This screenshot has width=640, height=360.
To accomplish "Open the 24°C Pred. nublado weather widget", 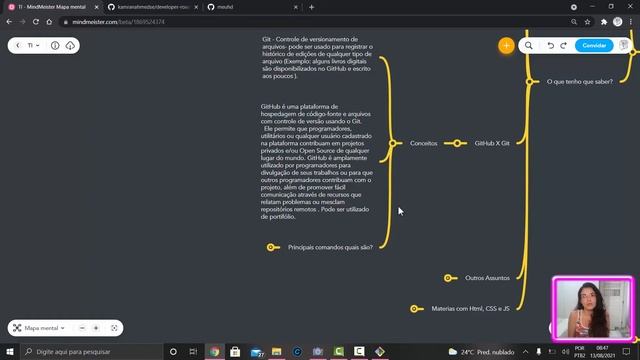I will click(x=482, y=351).
